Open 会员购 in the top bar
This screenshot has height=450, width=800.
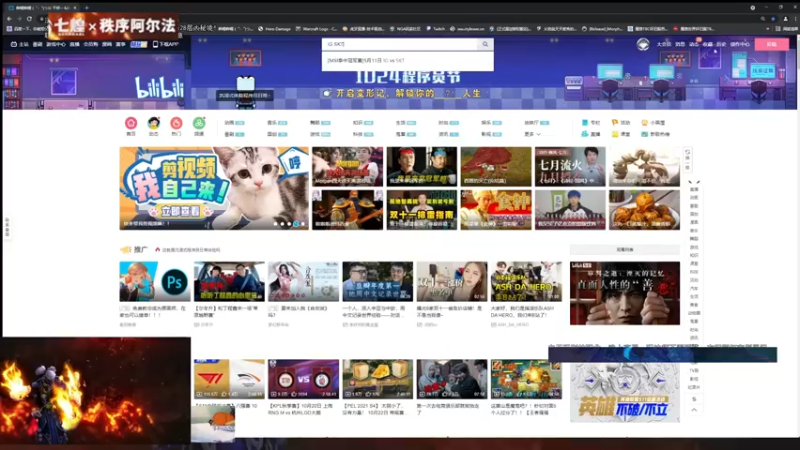[90, 44]
